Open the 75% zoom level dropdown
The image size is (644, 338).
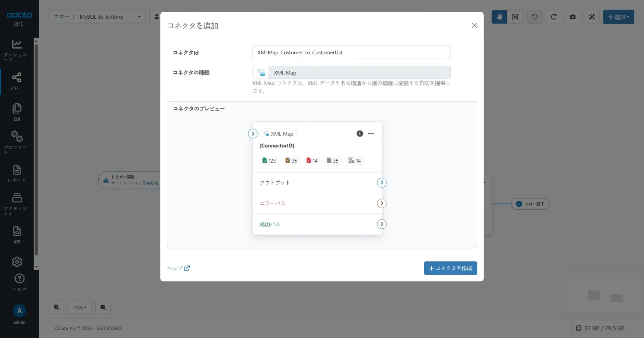tap(80, 307)
